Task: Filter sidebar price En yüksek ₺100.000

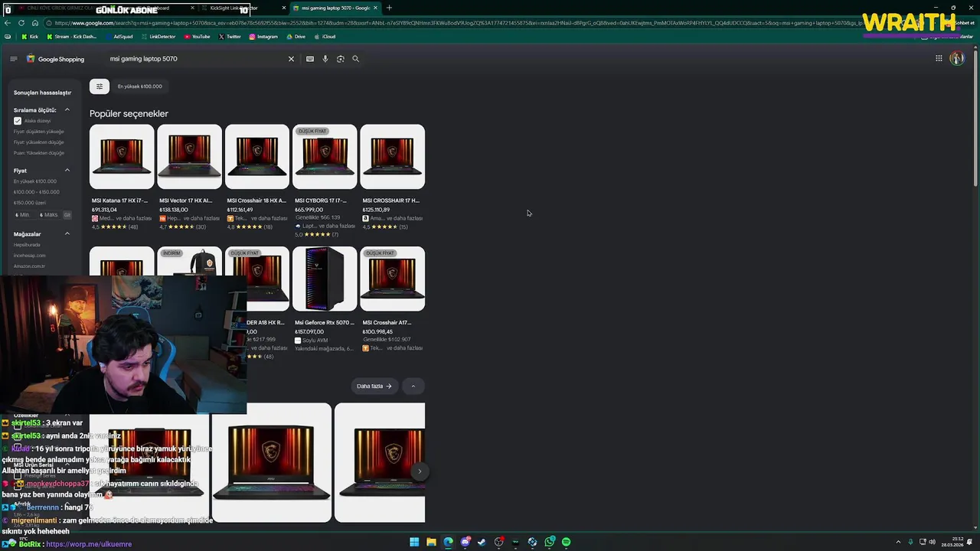Action: [x=35, y=181]
